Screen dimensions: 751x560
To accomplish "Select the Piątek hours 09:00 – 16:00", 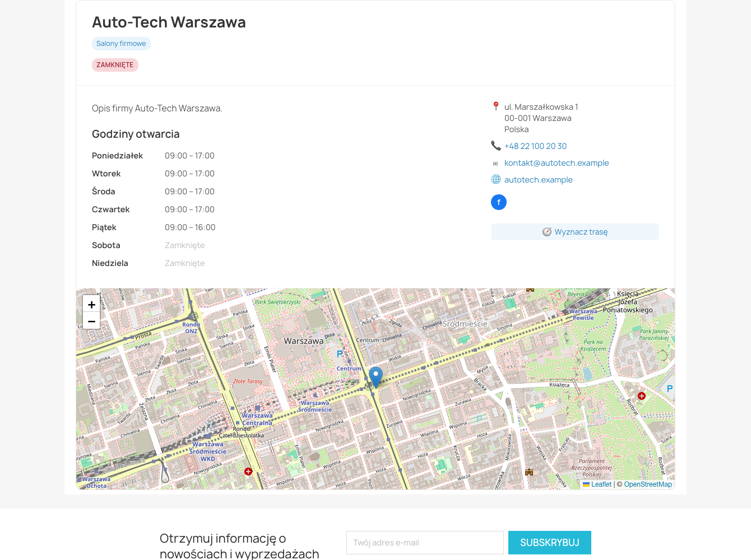I will 190,227.
